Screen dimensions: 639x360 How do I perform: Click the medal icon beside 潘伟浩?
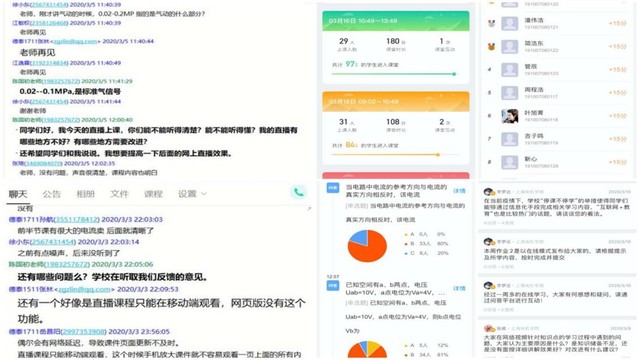491,24
